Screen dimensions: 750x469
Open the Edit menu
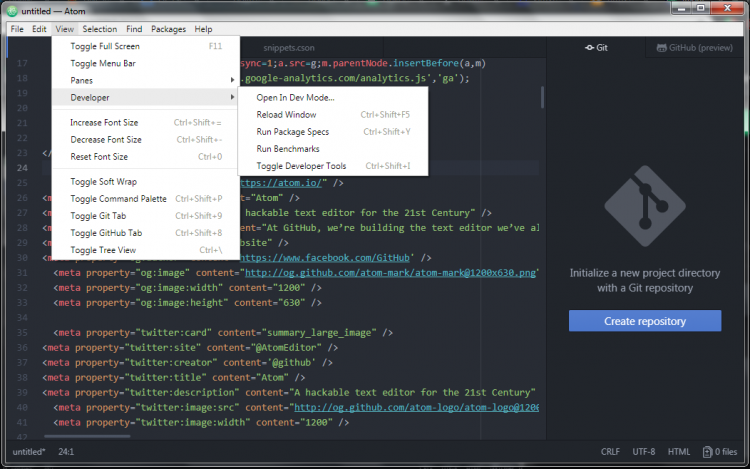click(39, 29)
